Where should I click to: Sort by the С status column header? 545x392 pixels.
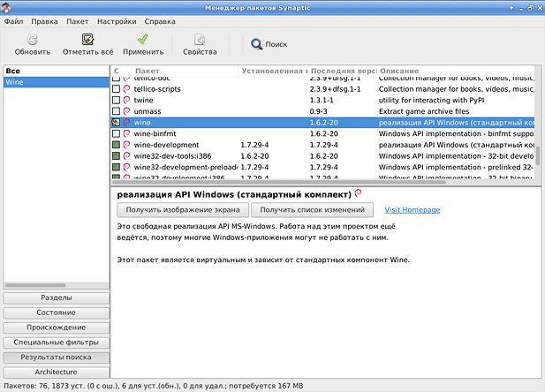click(116, 71)
